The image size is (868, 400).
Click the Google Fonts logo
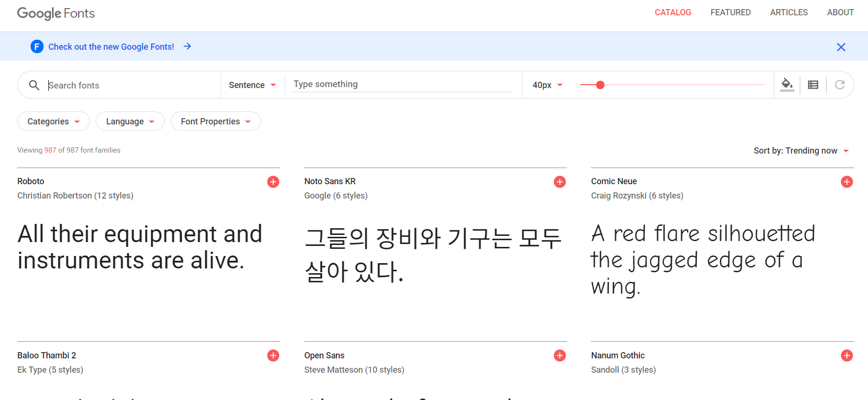pyautogui.click(x=56, y=13)
